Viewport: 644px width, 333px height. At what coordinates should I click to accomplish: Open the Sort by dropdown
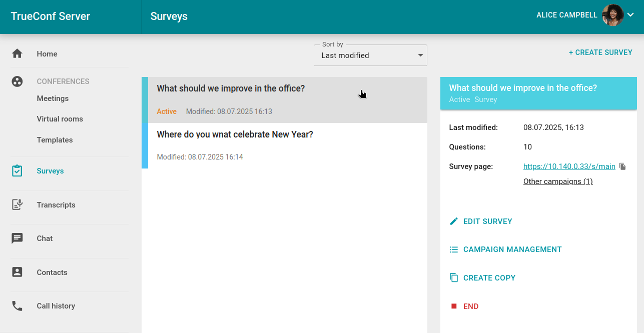coord(370,55)
